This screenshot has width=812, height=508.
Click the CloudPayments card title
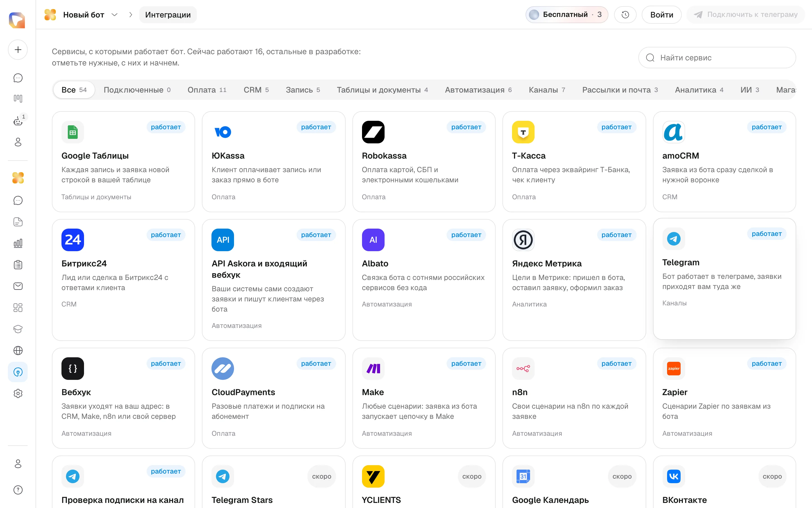point(243,392)
